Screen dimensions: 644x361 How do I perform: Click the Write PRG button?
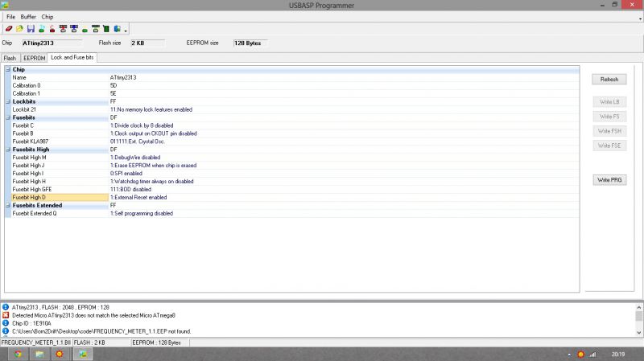click(609, 179)
